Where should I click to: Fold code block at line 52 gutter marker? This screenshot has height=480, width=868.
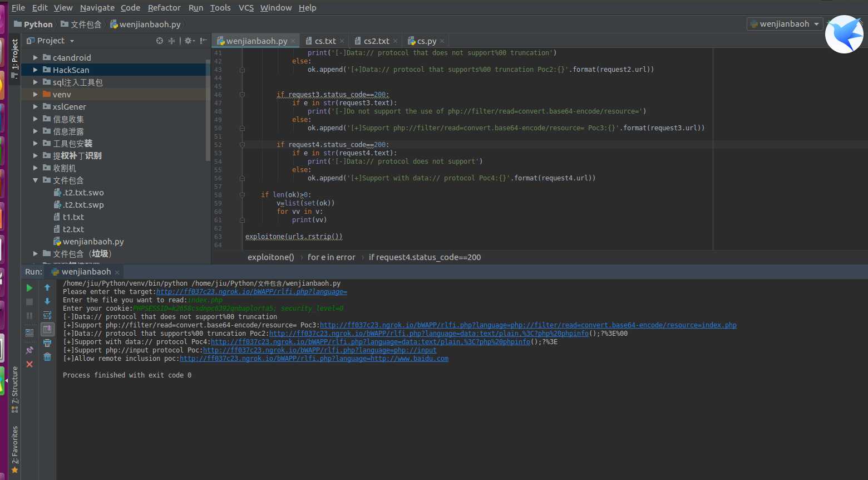[242, 145]
